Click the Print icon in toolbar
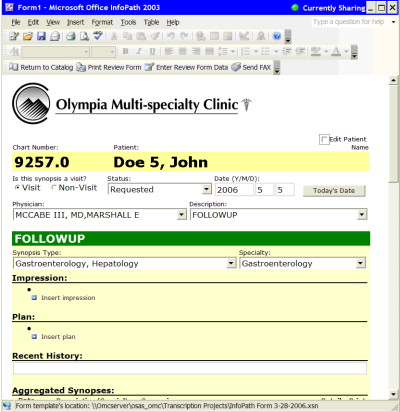This screenshot has height=412, width=400. (70, 36)
